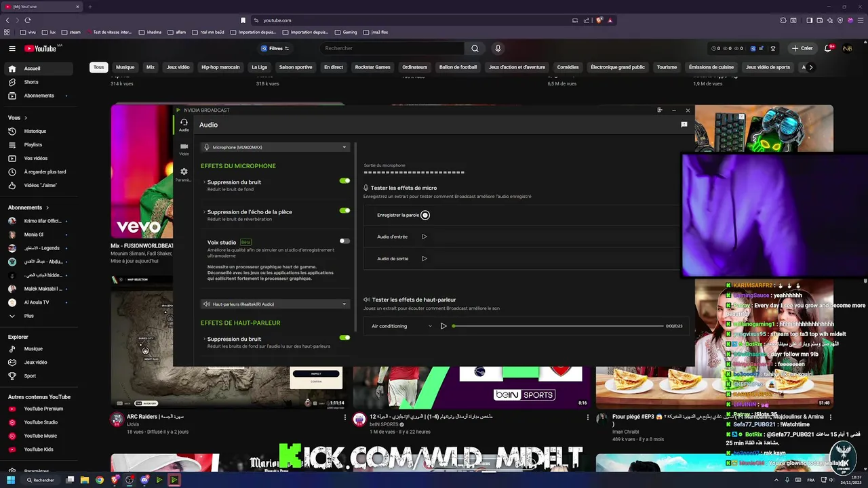Expand microphone Suppression du bruit settings chevron

click(204, 182)
